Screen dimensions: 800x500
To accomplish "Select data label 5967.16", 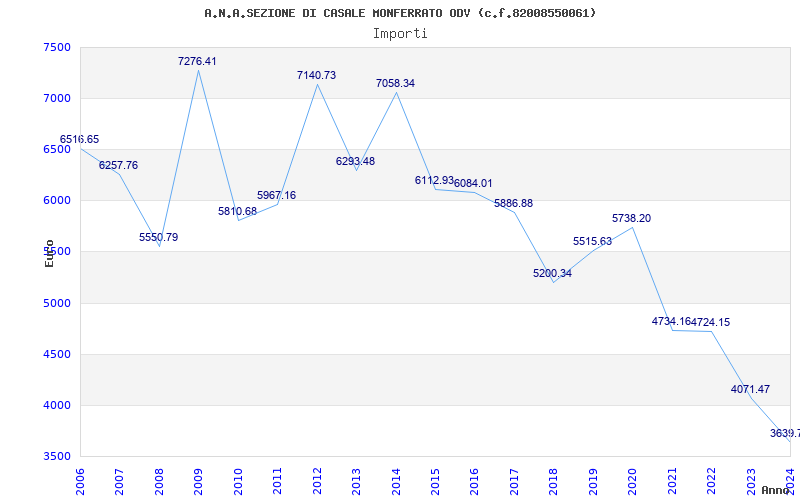I will 277,195.
